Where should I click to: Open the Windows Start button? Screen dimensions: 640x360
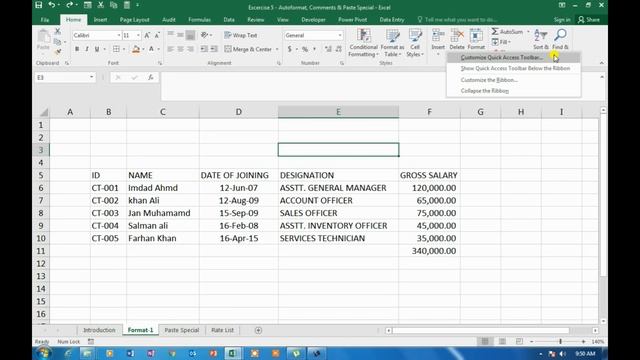(43, 353)
